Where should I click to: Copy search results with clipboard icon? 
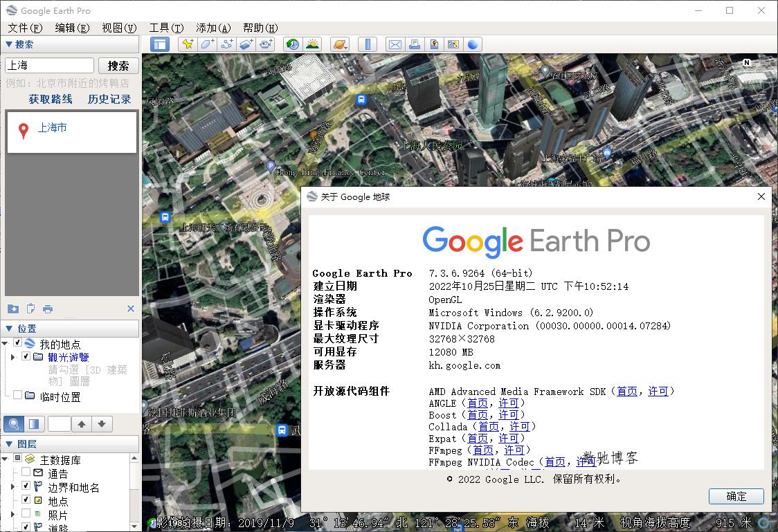coord(30,309)
